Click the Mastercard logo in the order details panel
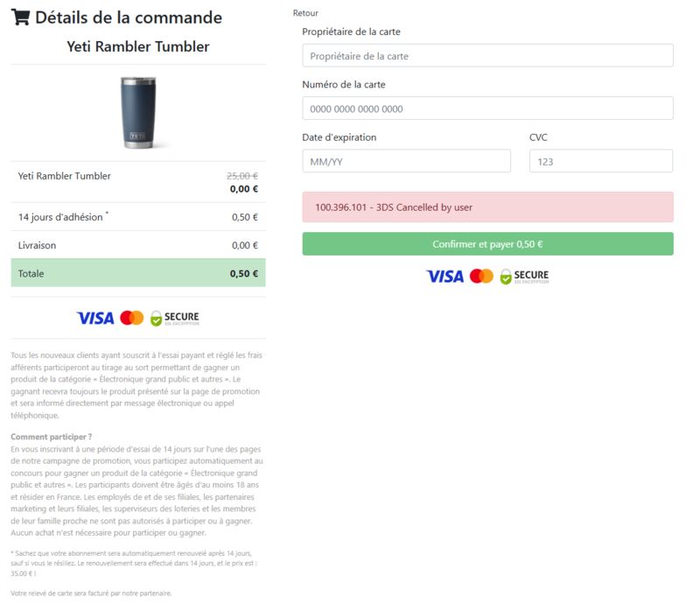This screenshot has width=700, height=611. pyautogui.click(x=132, y=318)
